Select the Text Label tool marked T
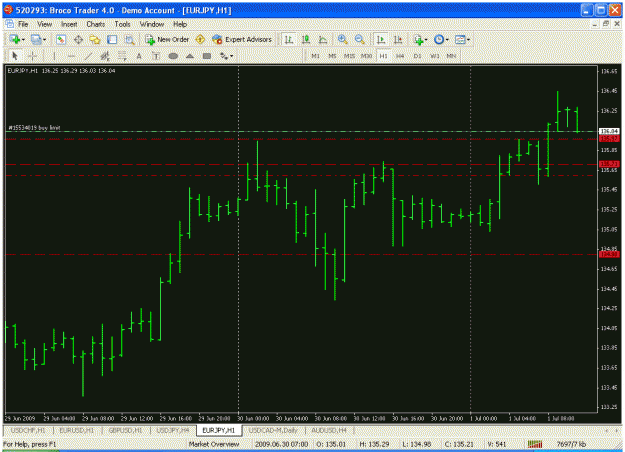The height and width of the screenshot is (452, 625). (x=156, y=56)
